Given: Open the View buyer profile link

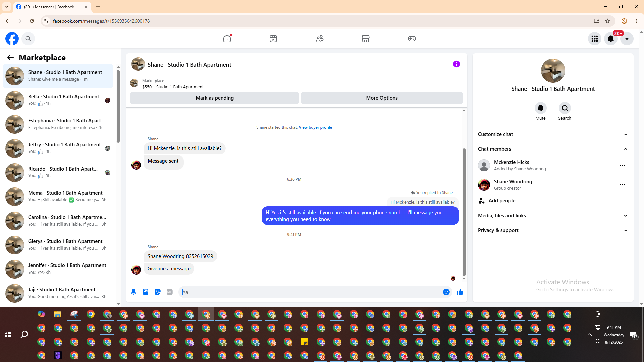Looking at the screenshot, I should pyautogui.click(x=315, y=127).
